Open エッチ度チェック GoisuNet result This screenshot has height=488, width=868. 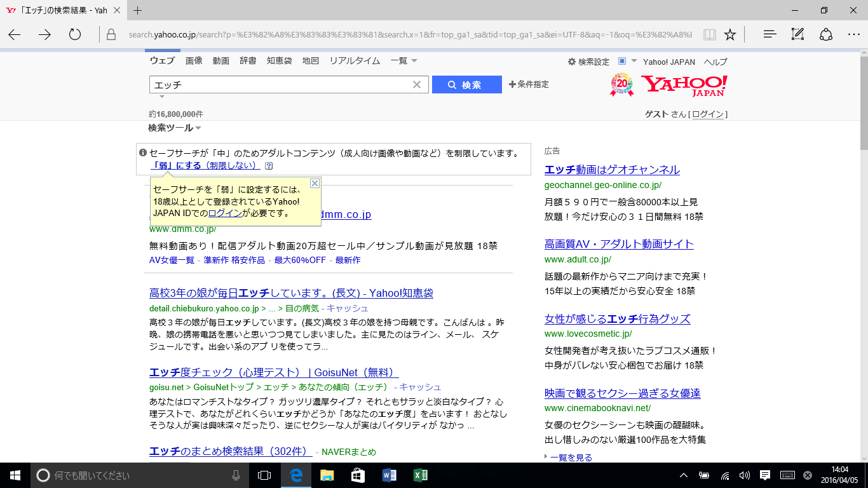coord(274,372)
